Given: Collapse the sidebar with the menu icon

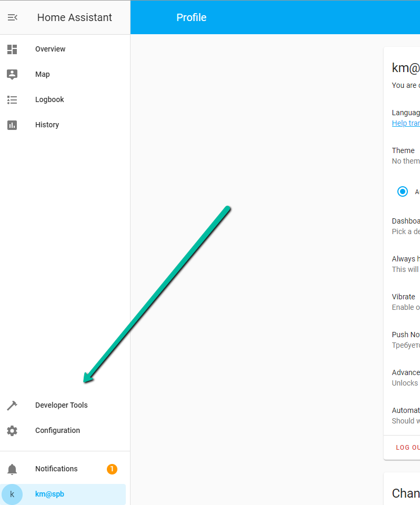Looking at the screenshot, I should [12, 17].
